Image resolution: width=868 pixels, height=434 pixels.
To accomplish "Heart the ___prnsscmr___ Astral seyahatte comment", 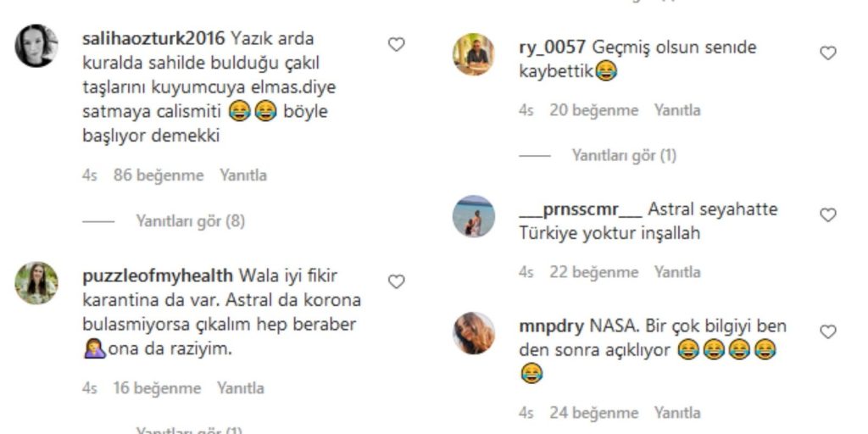I will click(827, 215).
